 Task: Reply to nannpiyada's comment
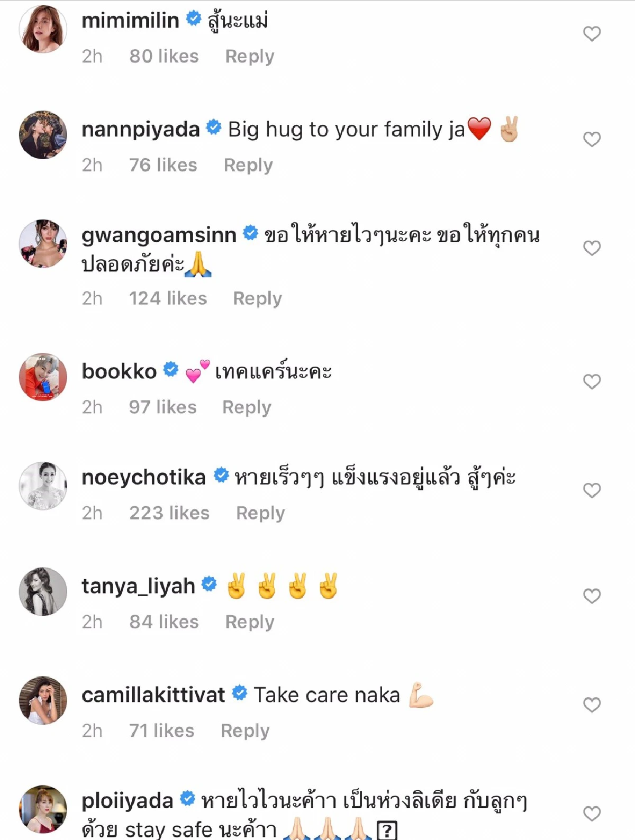[249, 165]
